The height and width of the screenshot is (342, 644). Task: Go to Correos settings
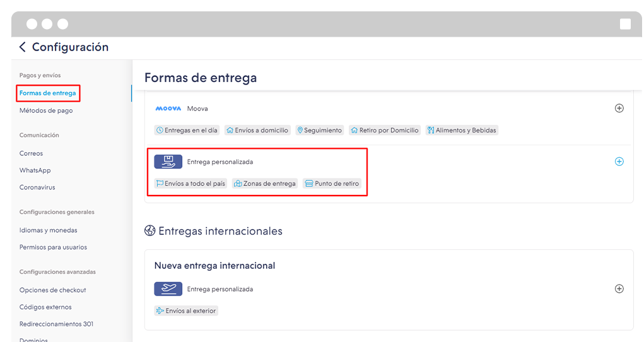tap(31, 153)
